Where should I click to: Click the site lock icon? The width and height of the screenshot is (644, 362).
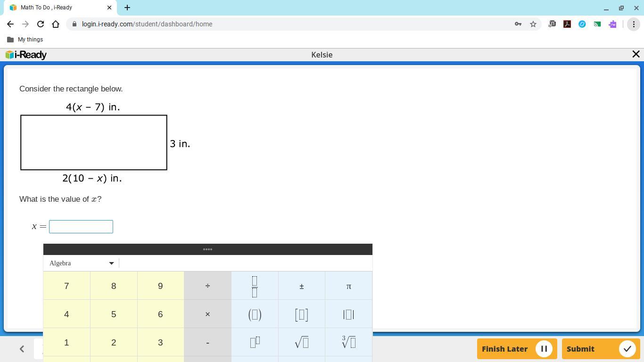click(74, 24)
